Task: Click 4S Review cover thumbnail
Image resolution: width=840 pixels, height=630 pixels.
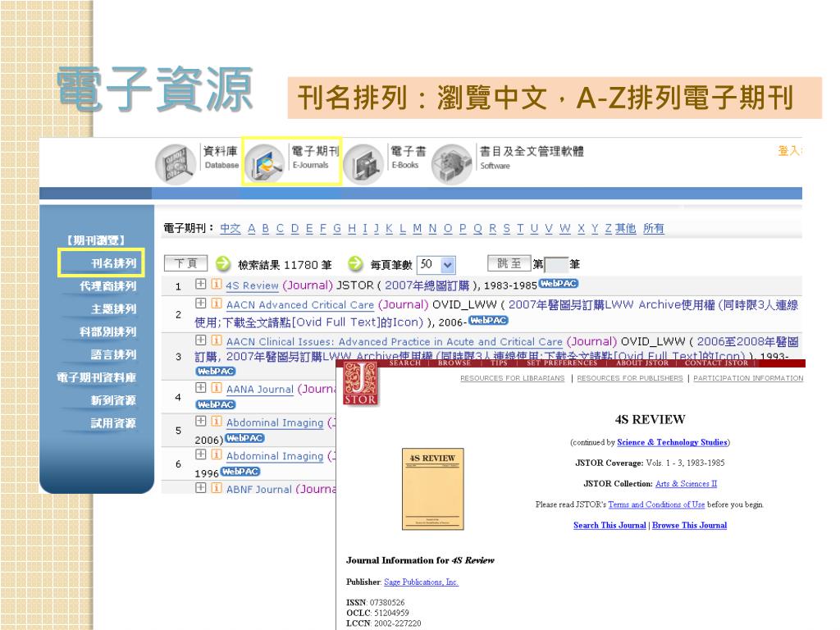Action: 433,489
